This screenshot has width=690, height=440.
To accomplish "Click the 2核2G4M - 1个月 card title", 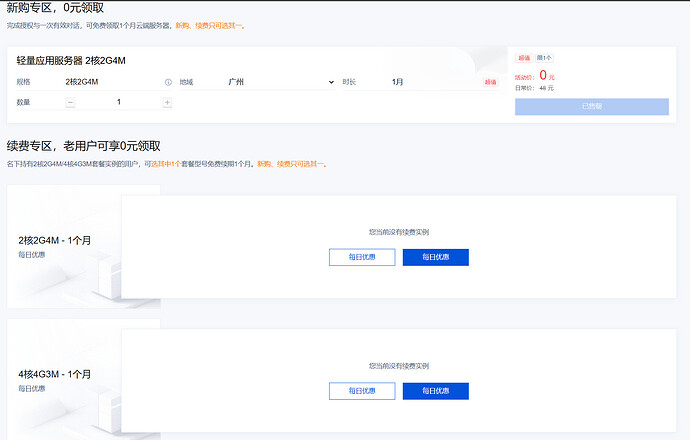I will [x=55, y=241].
